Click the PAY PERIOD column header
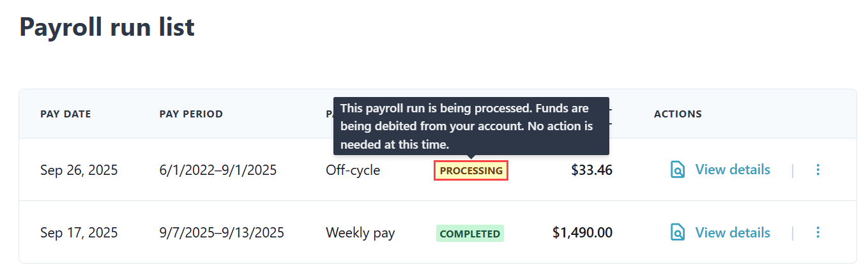Viewport: 868px width, 277px height. coord(191,114)
